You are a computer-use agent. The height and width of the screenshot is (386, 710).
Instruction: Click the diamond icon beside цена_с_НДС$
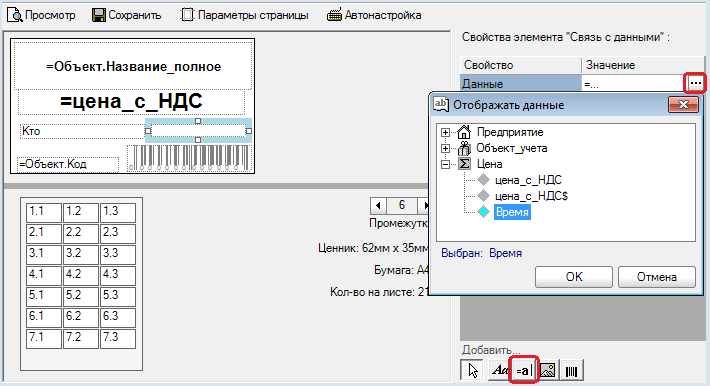pos(484,196)
